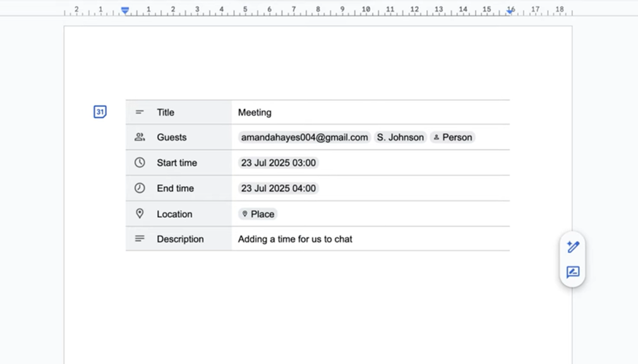The height and width of the screenshot is (364, 638).
Task: Click the Start time clock icon
Action: 140,162
